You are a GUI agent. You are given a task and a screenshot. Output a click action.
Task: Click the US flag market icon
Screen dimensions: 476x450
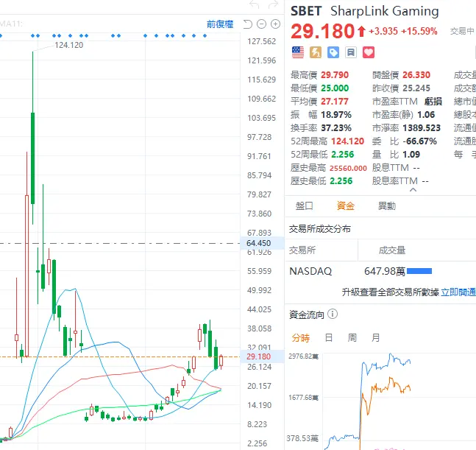pyautogui.click(x=297, y=52)
